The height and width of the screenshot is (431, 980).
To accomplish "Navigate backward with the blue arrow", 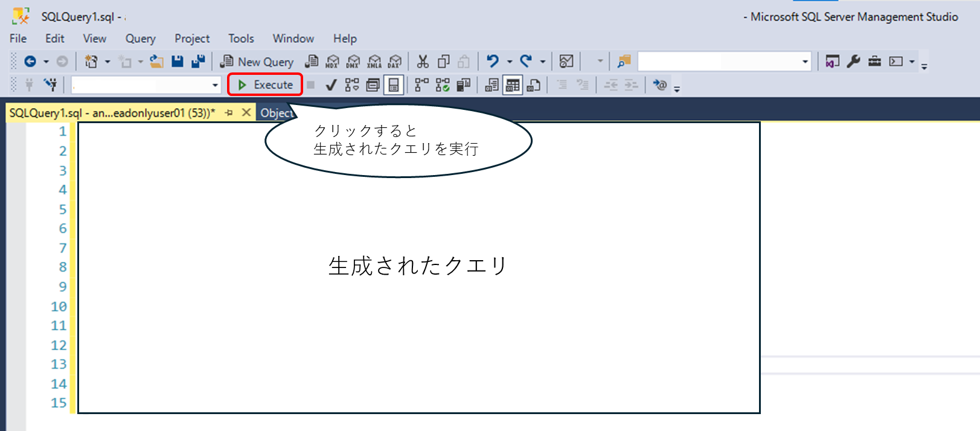I will coord(30,62).
